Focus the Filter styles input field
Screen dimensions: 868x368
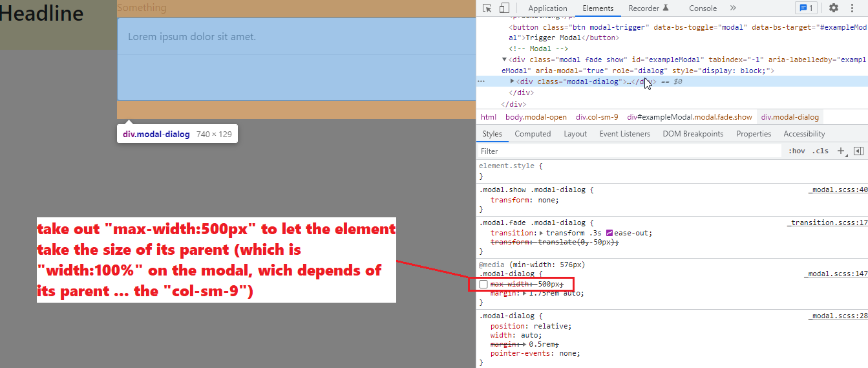[630, 151]
